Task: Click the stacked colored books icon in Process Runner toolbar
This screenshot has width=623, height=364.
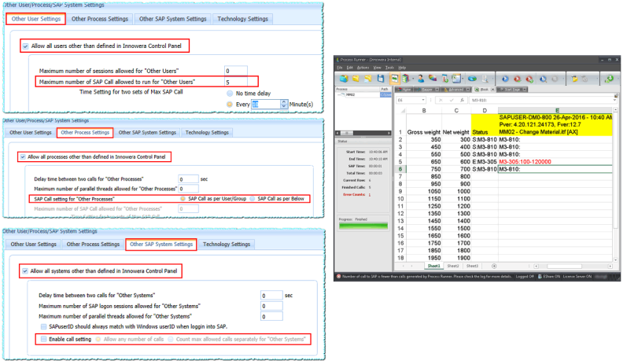Action: pyautogui.click(x=405, y=79)
